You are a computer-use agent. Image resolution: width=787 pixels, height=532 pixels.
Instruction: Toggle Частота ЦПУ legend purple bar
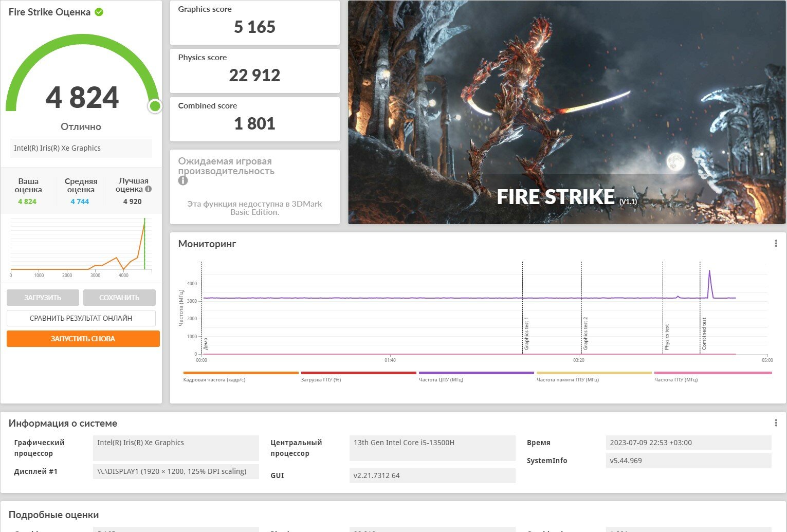476,373
